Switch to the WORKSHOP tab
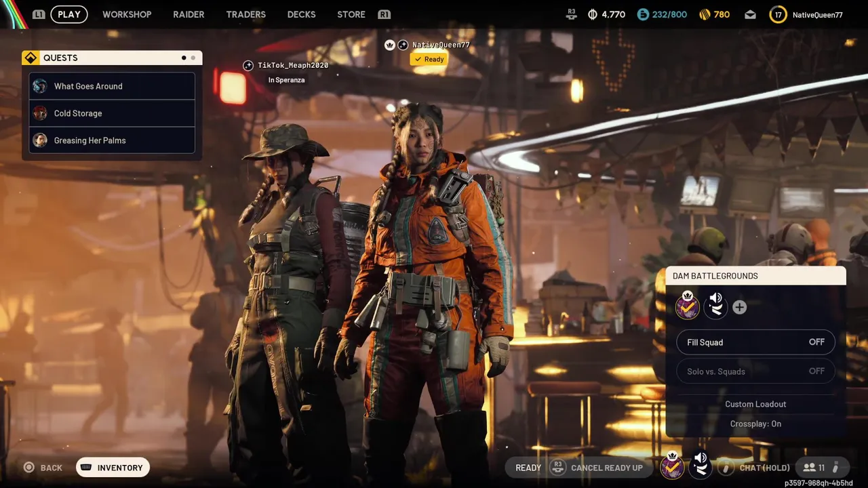Screen dimensions: 868x488 click(127, 14)
